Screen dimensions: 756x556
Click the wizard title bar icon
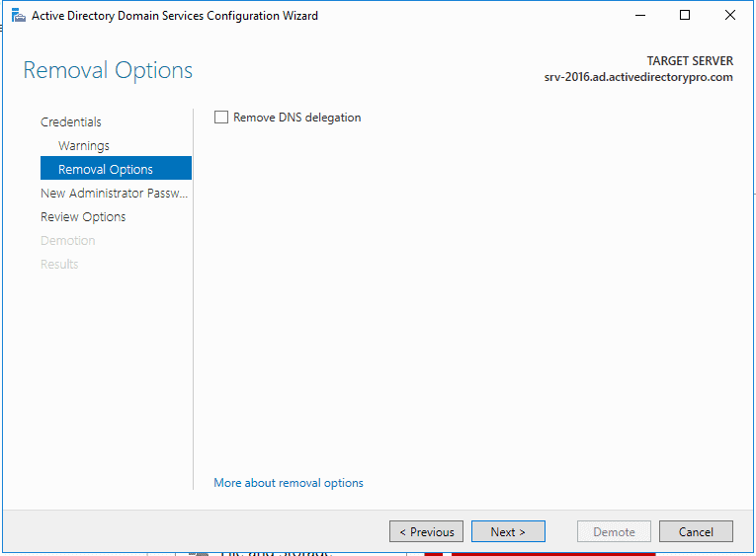tap(19, 16)
